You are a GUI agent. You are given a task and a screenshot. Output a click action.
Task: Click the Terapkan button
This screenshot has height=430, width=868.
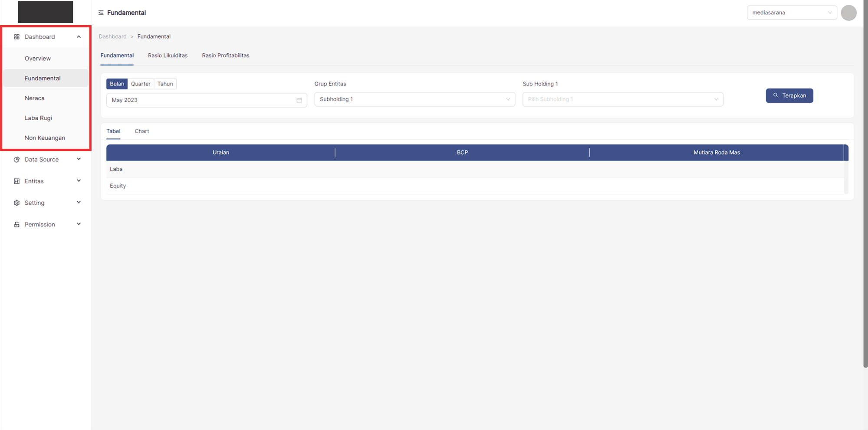[789, 95]
